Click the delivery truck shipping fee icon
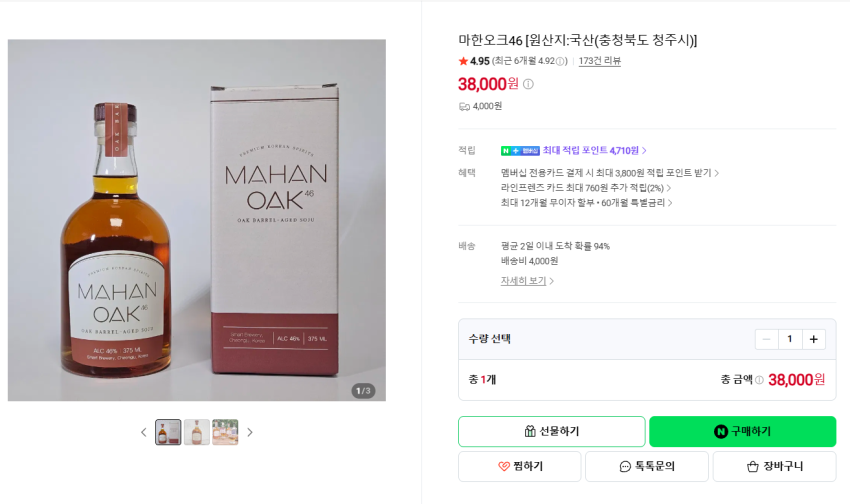Viewport: 850px width, 504px height. coord(464,107)
